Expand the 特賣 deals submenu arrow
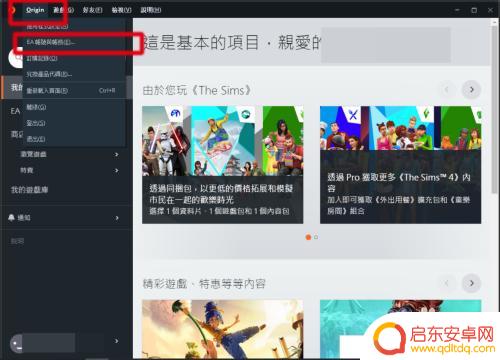Screen dimensions: 500x360 (x=116, y=170)
